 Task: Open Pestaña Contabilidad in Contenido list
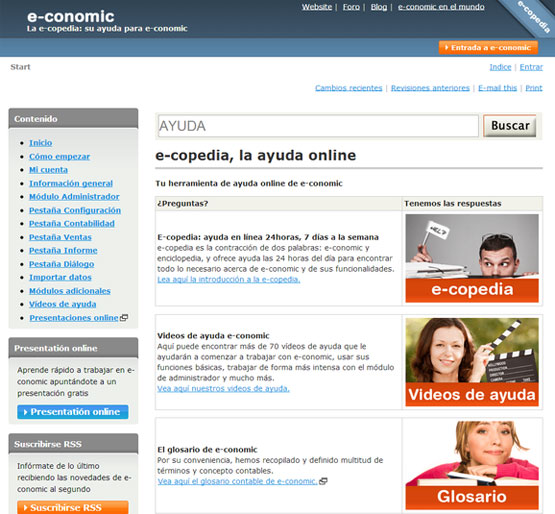(72, 223)
